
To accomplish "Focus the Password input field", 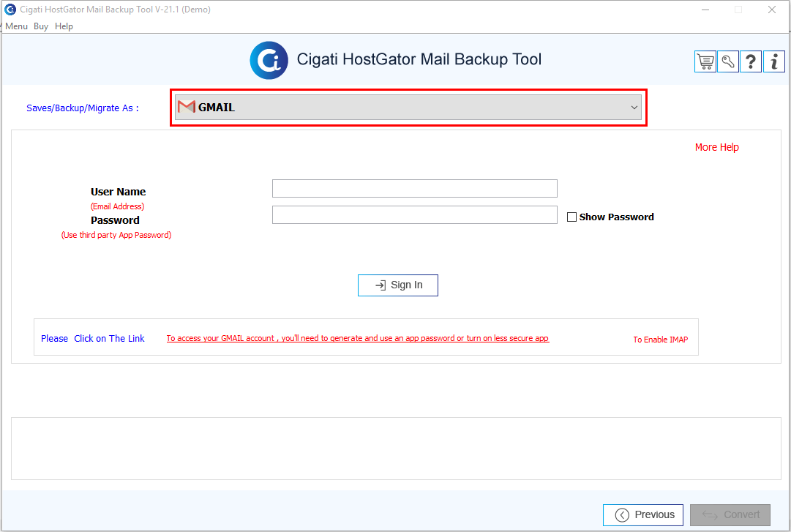I will pyautogui.click(x=415, y=215).
